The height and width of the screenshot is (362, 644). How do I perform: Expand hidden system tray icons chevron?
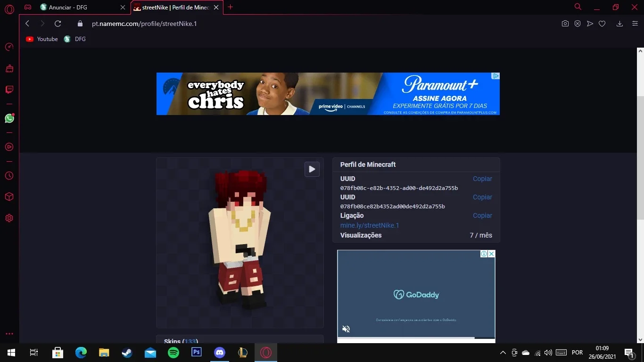pos(503,353)
